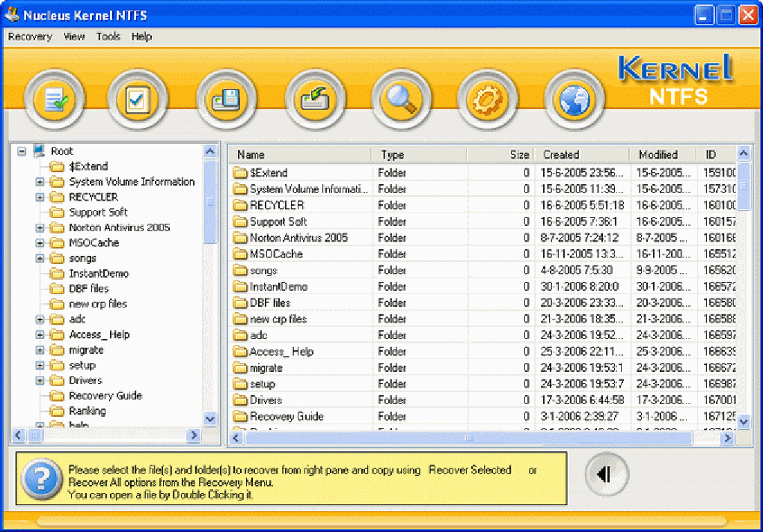
Task: Click the load/open drive toolbar icon with green arrow
Action: [x=316, y=100]
